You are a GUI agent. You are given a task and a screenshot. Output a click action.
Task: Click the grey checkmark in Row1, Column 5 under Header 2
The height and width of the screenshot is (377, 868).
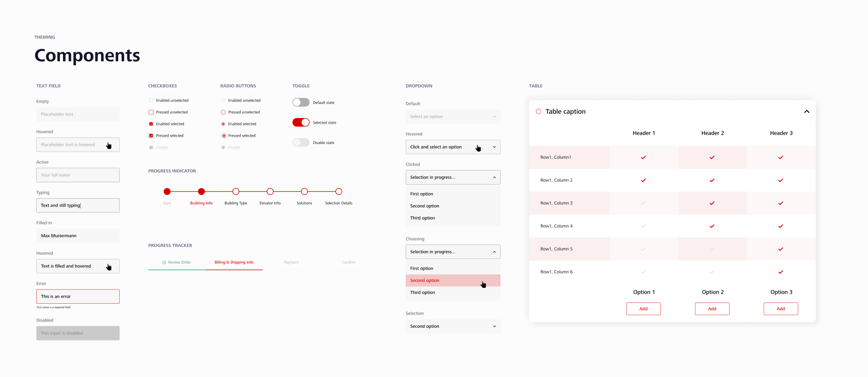pos(712,249)
